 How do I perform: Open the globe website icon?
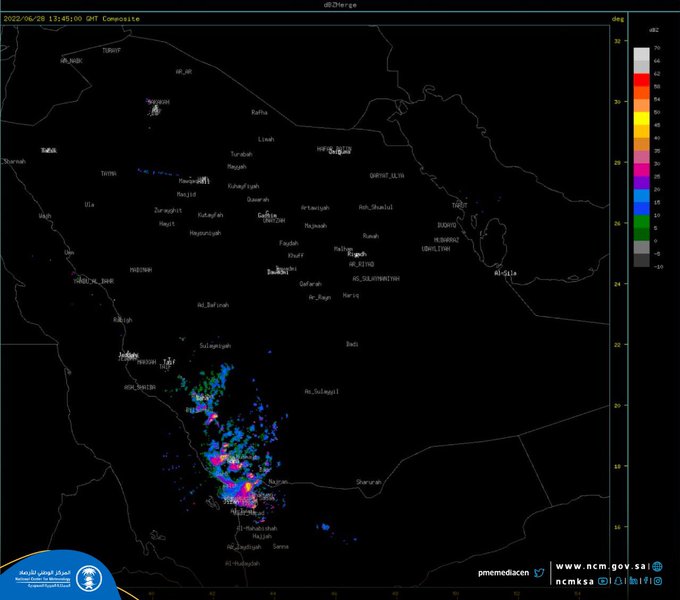point(657,567)
